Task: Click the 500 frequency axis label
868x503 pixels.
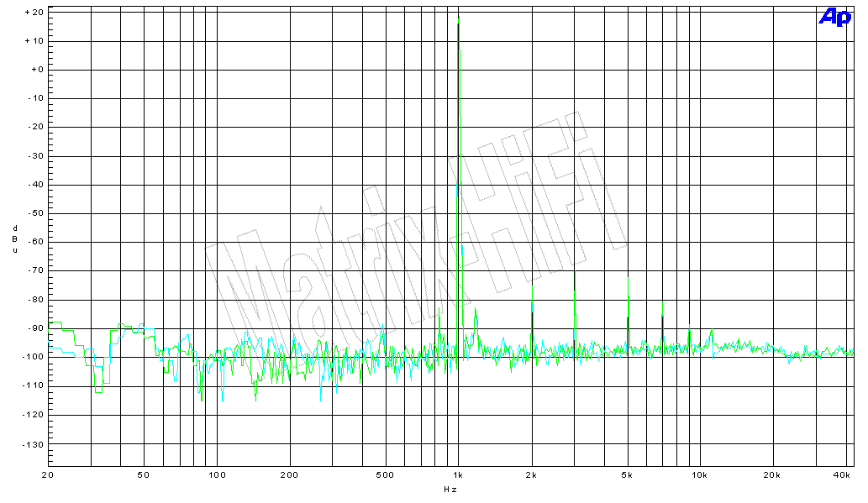Action: [386, 475]
